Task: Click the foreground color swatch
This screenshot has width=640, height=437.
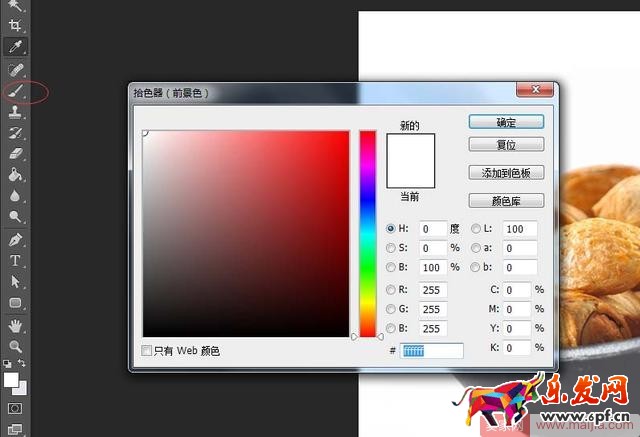Action: click(x=11, y=379)
